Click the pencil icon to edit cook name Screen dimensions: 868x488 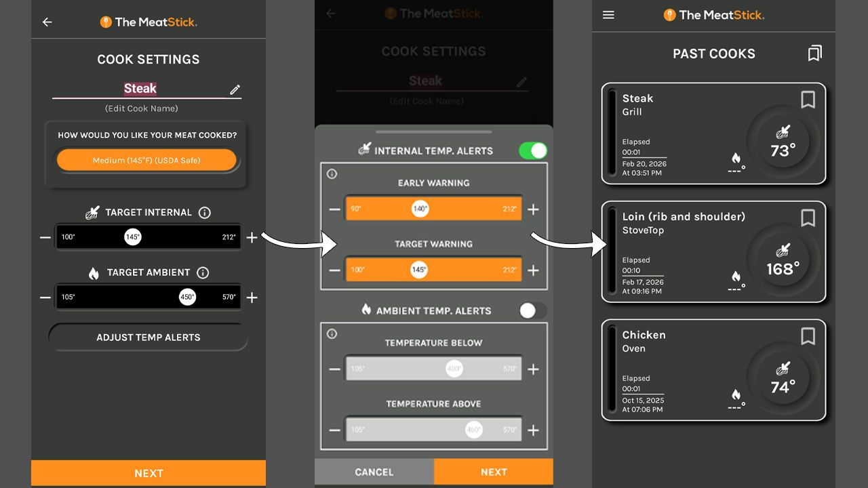[235, 89]
